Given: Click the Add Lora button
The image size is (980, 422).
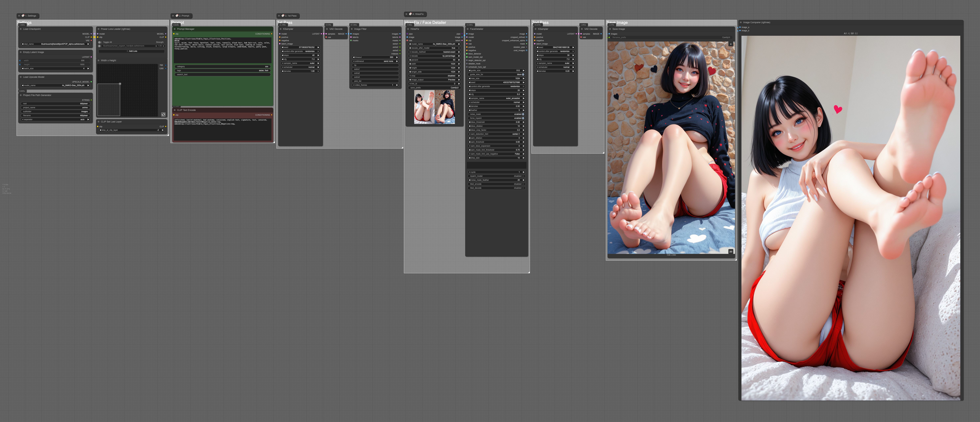Looking at the screenshot, I should click(x=132, y=51).
